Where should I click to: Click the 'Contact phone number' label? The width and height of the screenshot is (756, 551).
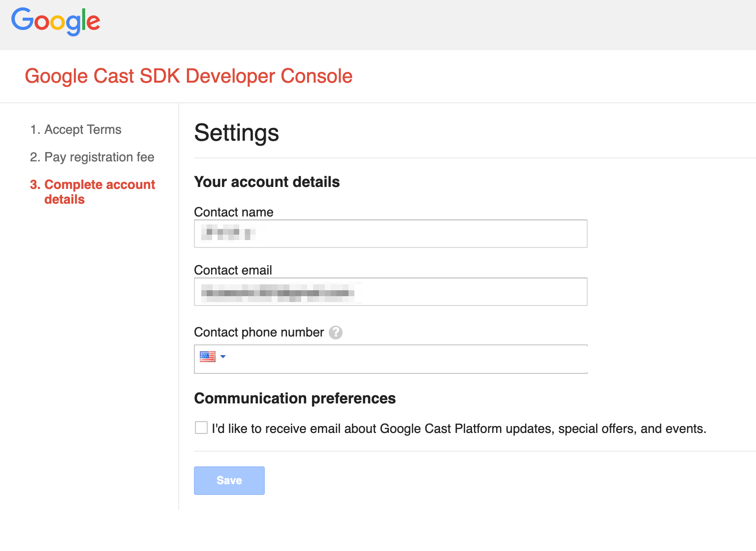point(259,333)
